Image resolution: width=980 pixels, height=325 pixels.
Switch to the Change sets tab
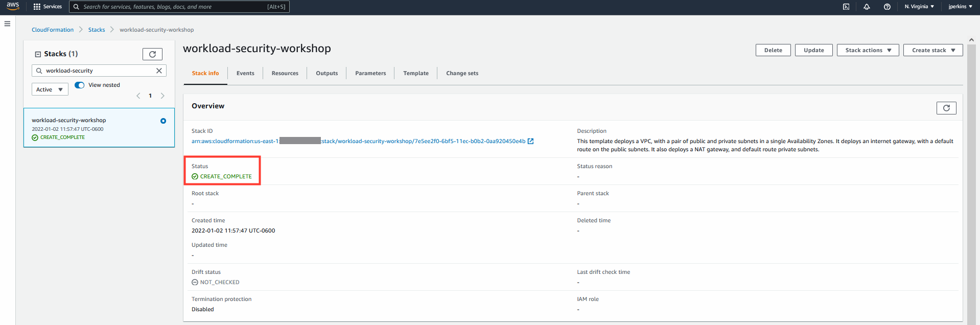pos(462,74)
